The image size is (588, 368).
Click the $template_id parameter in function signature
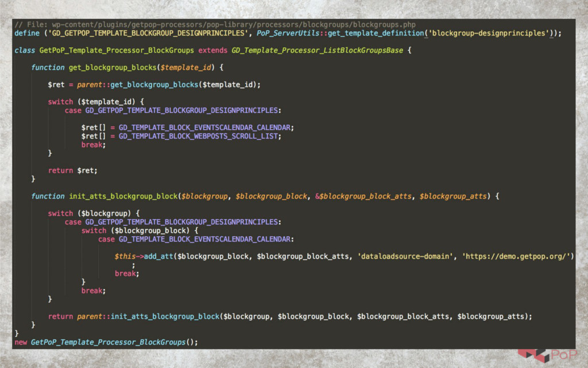(x=185, y=68)
